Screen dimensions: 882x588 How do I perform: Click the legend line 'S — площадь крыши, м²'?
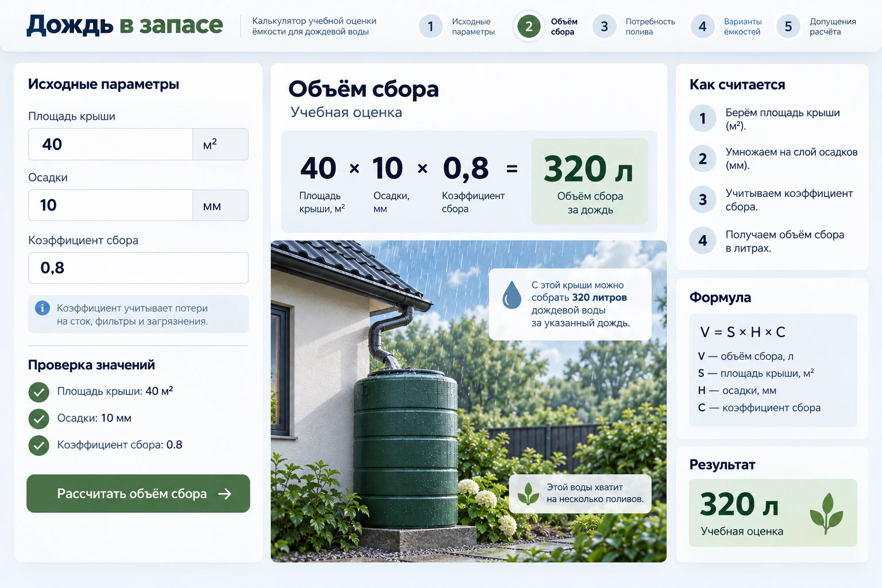tap(756, 373)
